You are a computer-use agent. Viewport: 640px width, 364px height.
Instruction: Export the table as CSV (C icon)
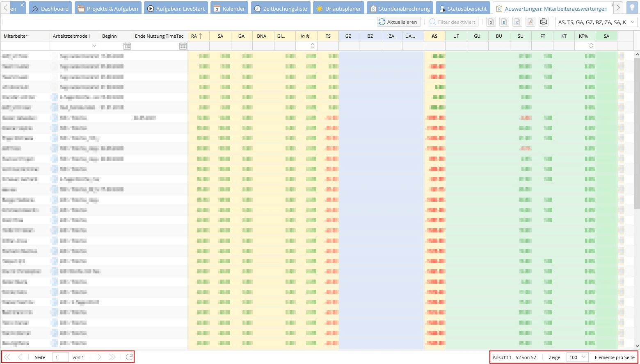tap(517, 22)
